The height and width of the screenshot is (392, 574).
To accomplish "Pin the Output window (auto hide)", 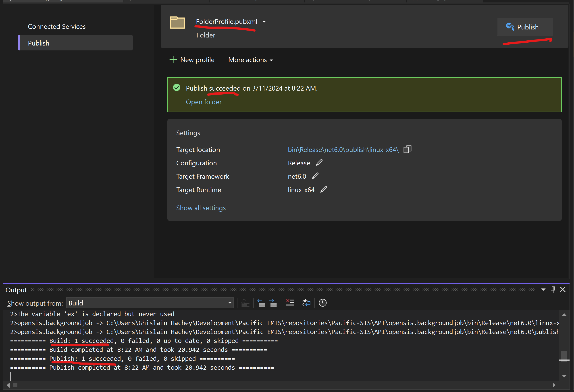I will click(x=553, y=290).
